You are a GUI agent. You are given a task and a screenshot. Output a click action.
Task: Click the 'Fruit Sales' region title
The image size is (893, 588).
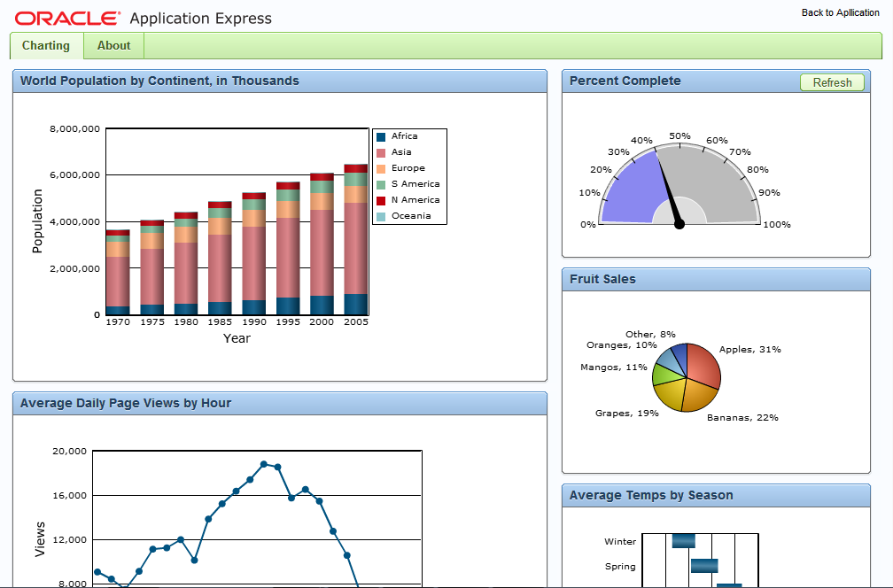click(x=602, y=279)
